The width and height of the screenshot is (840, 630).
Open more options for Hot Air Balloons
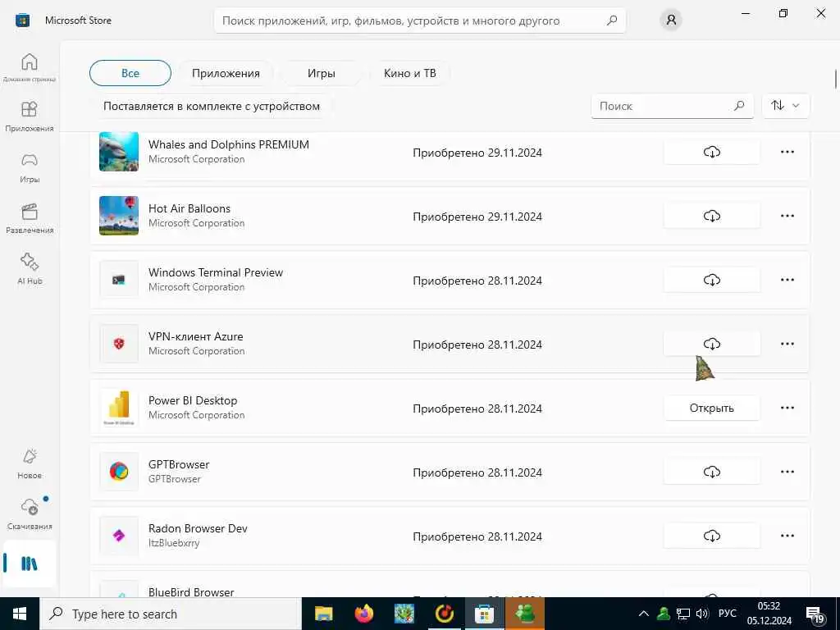(x=787, y=216)
